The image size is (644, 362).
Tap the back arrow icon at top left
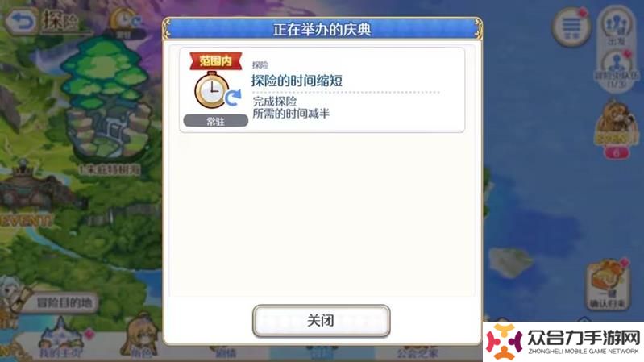coord(20,21)
